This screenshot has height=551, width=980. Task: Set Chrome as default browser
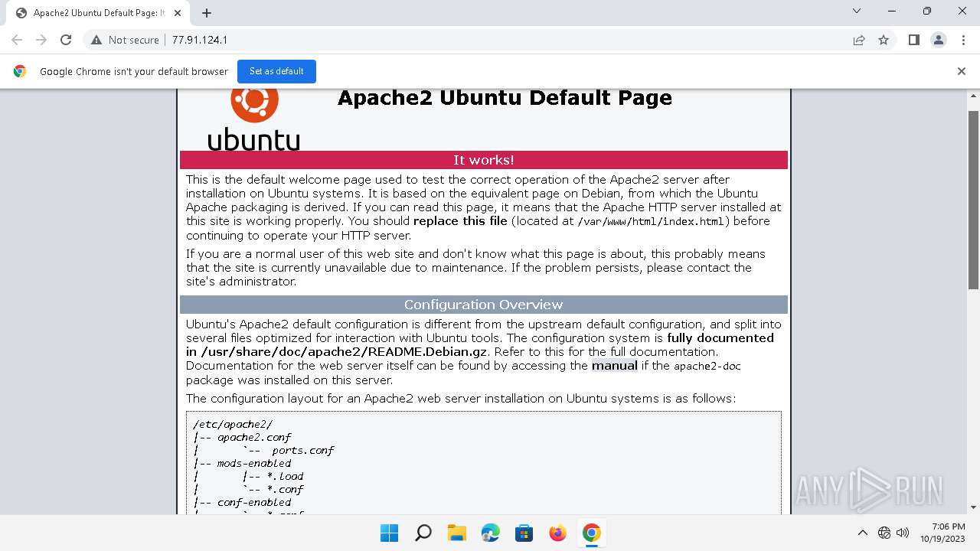pos(276,71)
